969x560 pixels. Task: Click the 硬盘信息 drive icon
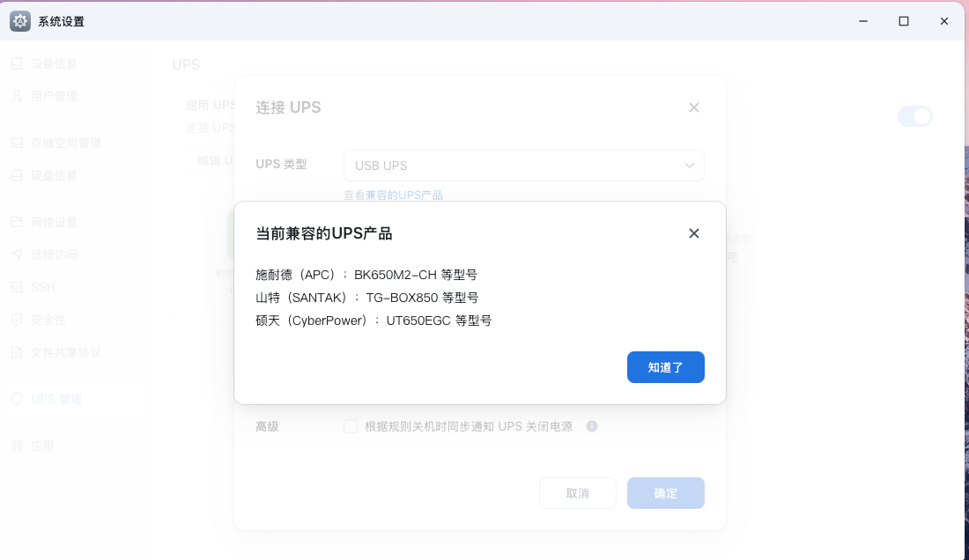point(17,175)
